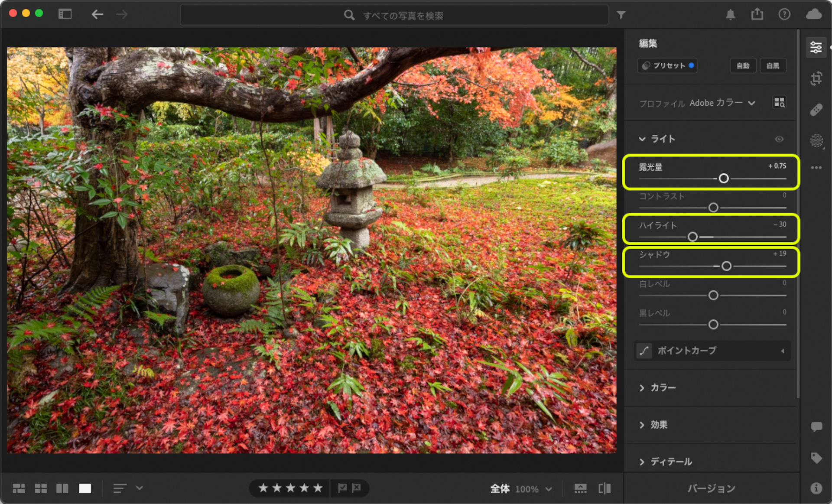Switch to single photo detail view
Screen dimensions: 832x504
tap(85, 488)
